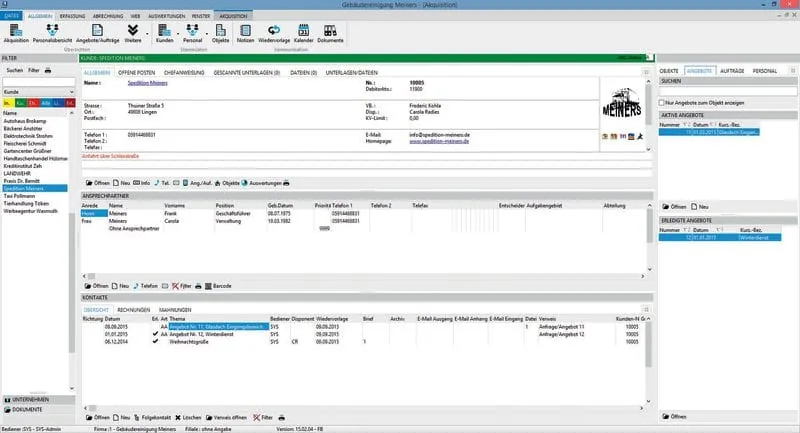Select the red filter color swatch
Viewport: 800px width, 433px height.
pos(33,103)
